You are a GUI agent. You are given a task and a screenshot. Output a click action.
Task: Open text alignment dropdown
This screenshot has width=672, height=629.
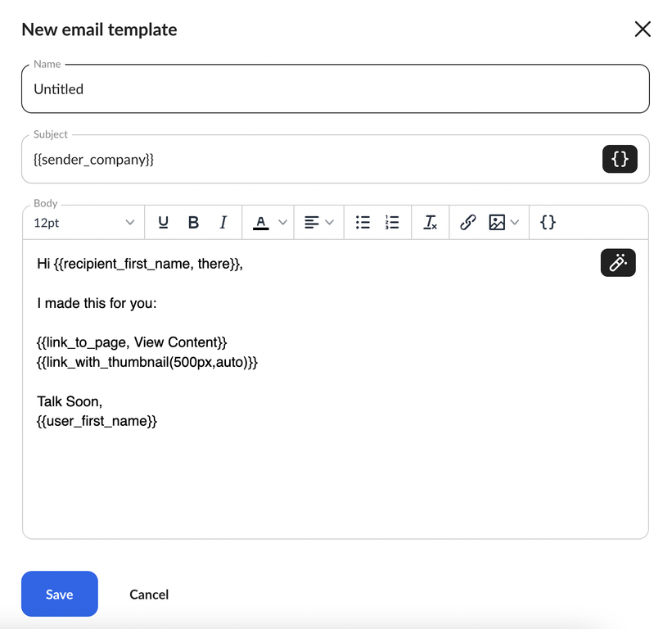pyautogui.click(x=318, y=223)
